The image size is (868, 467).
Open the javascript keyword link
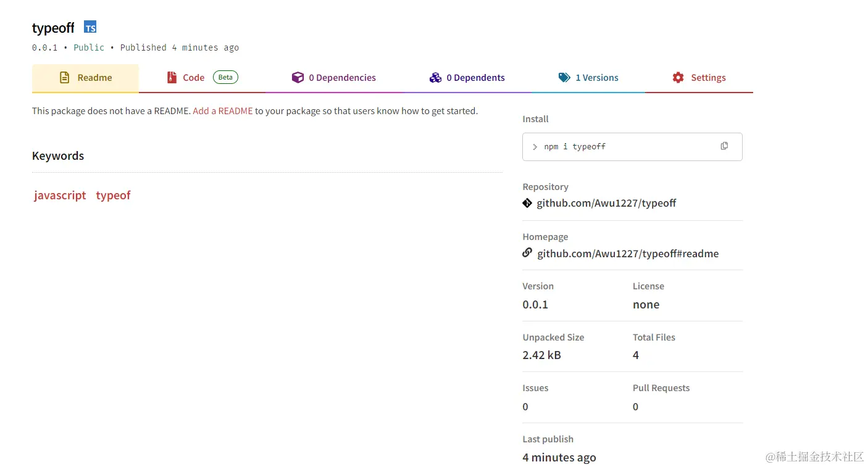click(60, 196)
